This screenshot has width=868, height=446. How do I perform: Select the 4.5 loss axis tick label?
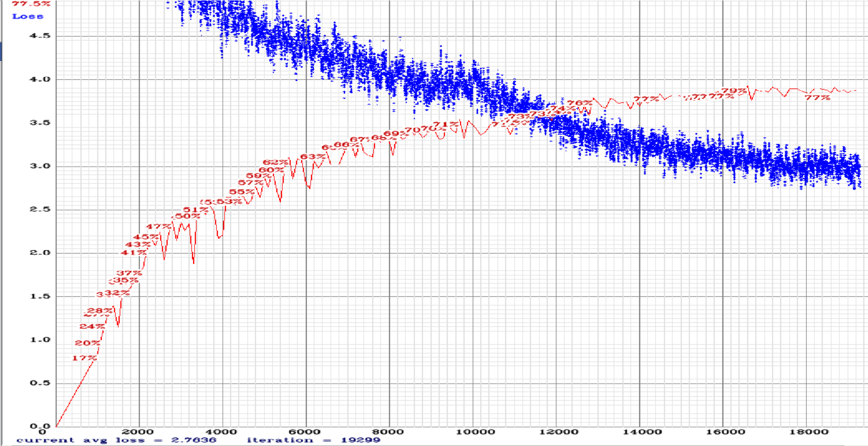coord(40,36)
